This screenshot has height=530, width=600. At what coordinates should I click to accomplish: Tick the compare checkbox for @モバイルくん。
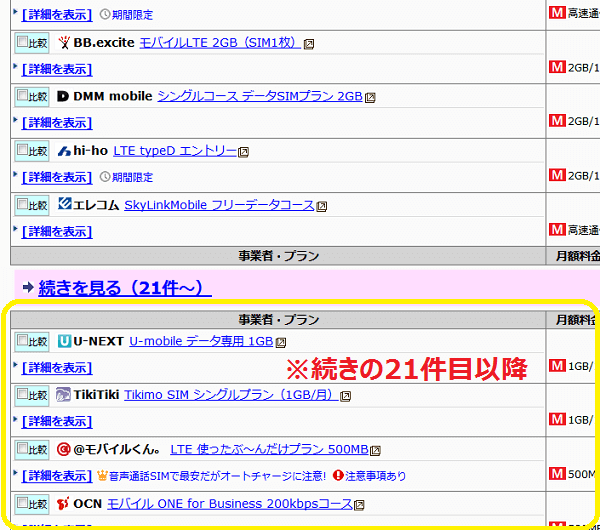(x=23, y=448)
